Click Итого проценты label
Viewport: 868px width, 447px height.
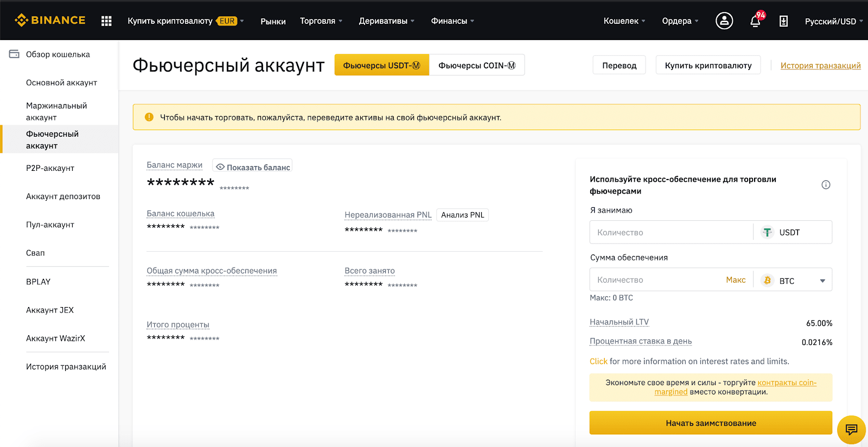[x=178, y=324]
